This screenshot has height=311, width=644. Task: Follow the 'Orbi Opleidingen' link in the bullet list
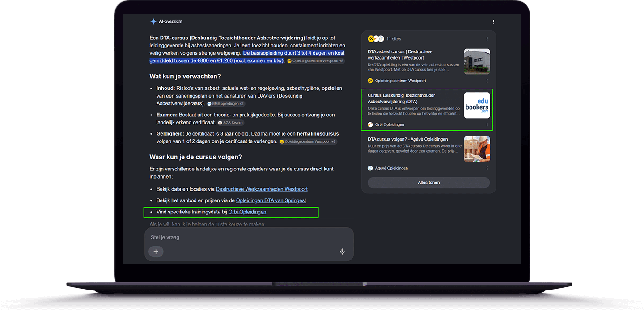point(247,212)
